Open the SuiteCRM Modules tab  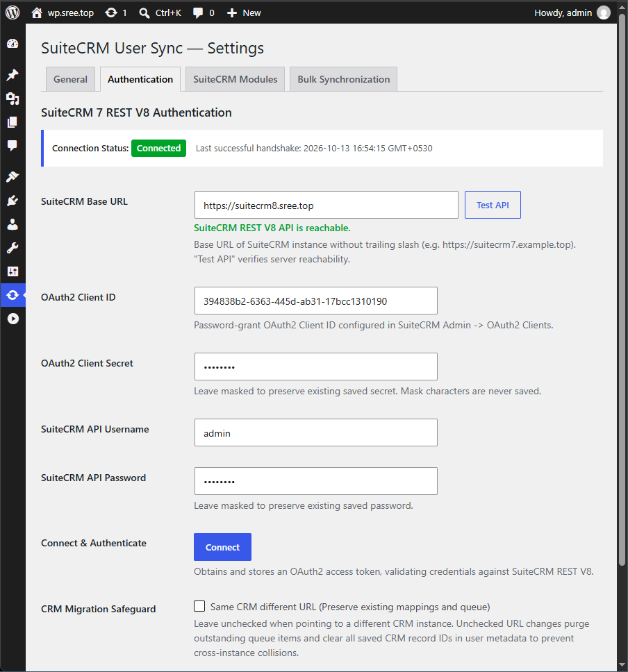pyautogui.click(x=235, y=79)
